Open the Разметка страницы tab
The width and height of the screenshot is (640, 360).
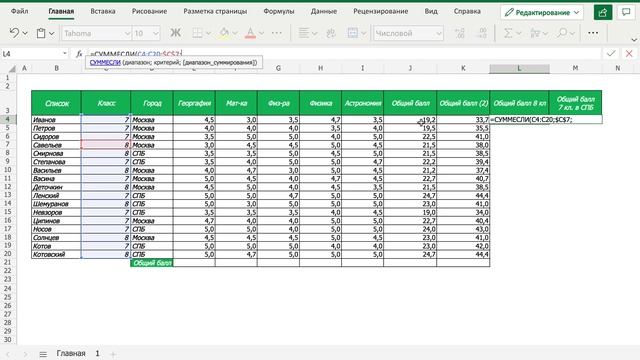pos(215,11)
